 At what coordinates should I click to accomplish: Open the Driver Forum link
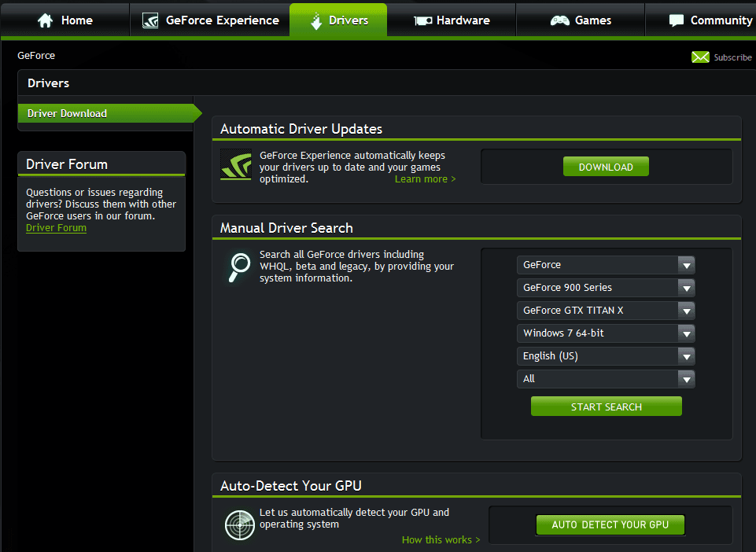(x=56, y=227)
